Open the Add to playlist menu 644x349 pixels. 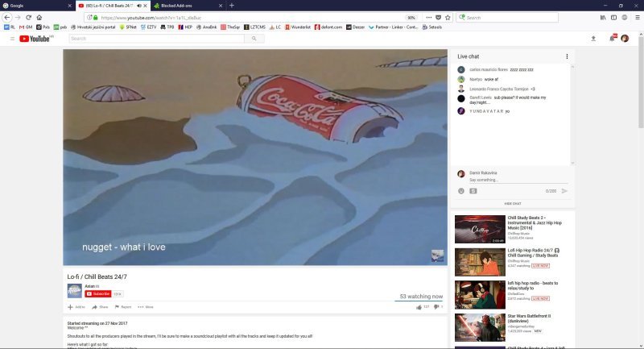point(76,306)
